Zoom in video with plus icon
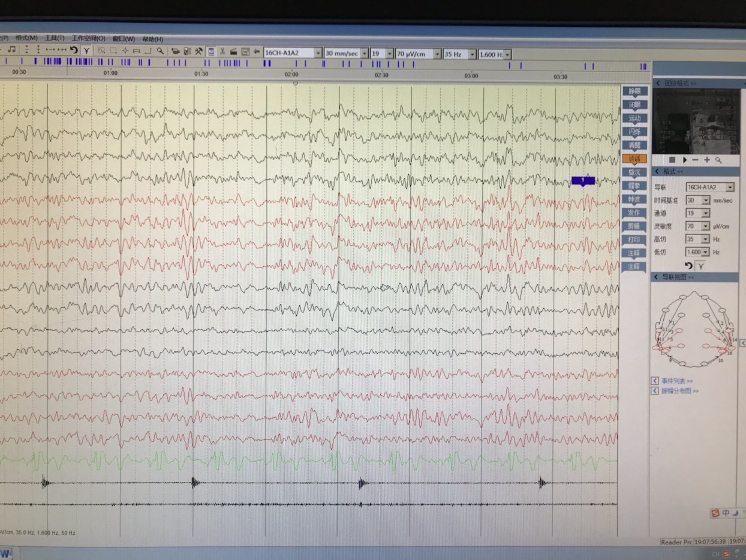 coord(707,160)
